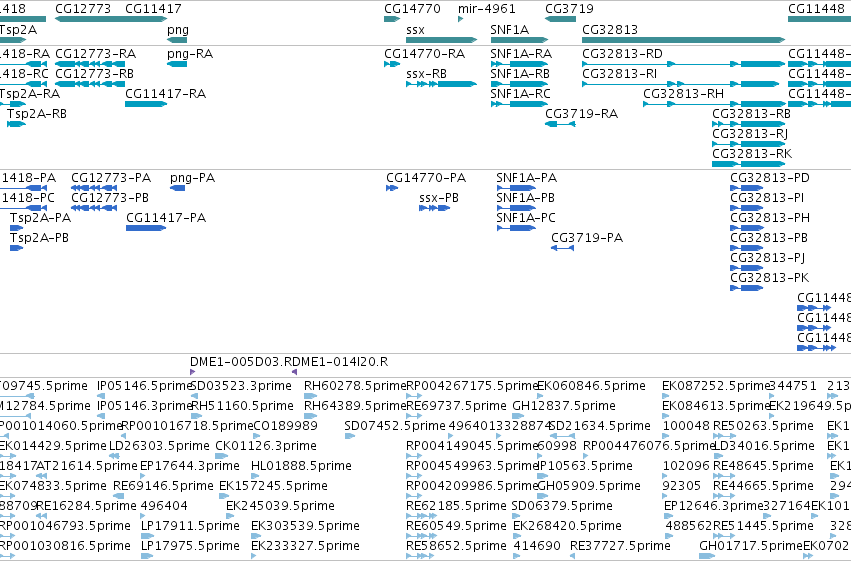The image size is (851, 561).
Task: Open protein CG12773-PB
Action: pos(110,198)
